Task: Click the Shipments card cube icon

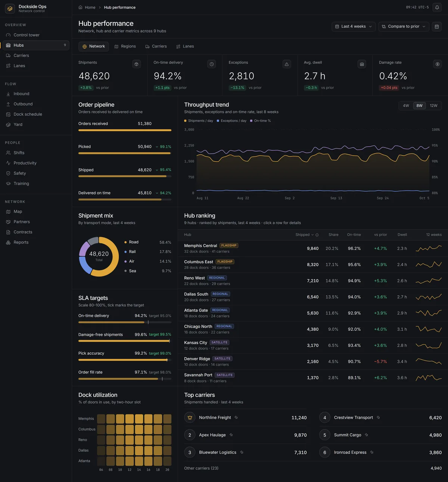Action: [137, 64]
